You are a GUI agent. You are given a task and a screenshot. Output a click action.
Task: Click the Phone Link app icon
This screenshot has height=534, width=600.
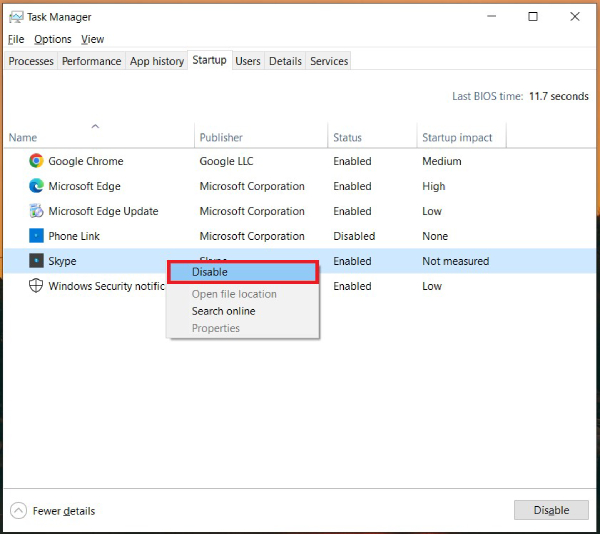pos(36,236)
